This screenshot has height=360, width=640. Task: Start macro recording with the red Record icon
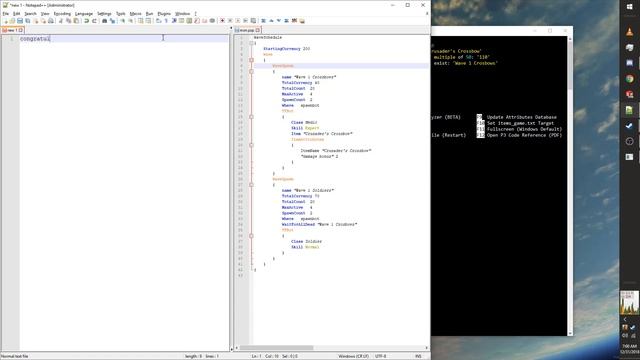click(222, 20)
